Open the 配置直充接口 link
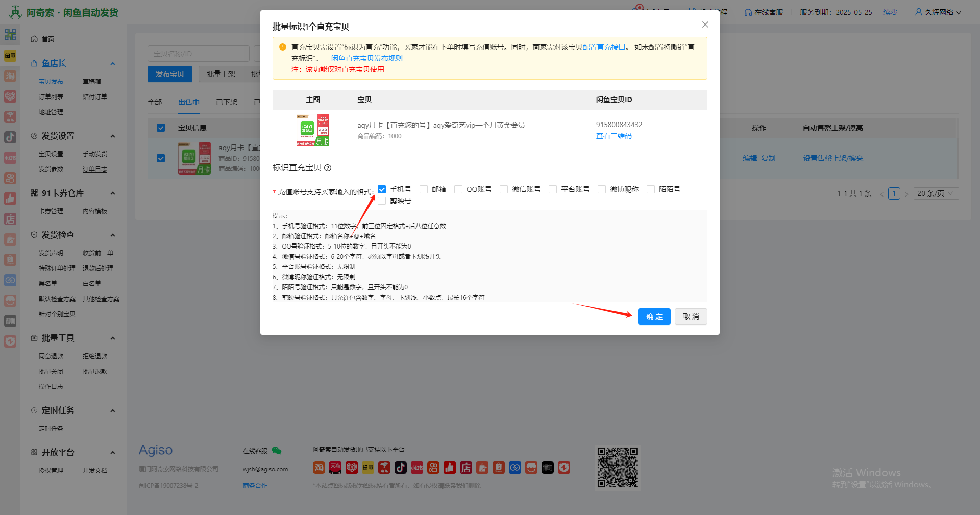980x515 pixels. click(x=604, y=47)
